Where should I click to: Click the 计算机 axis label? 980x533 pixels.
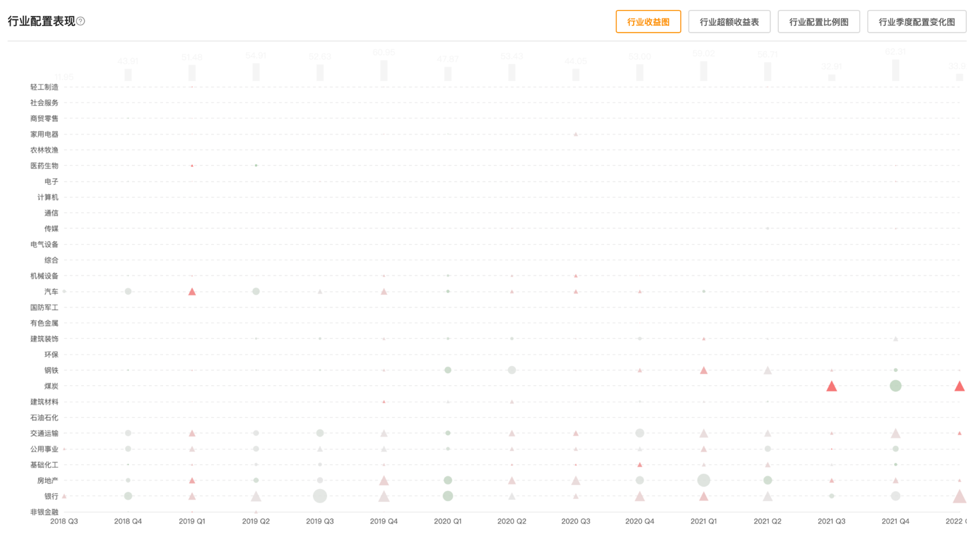pos(48,197)
